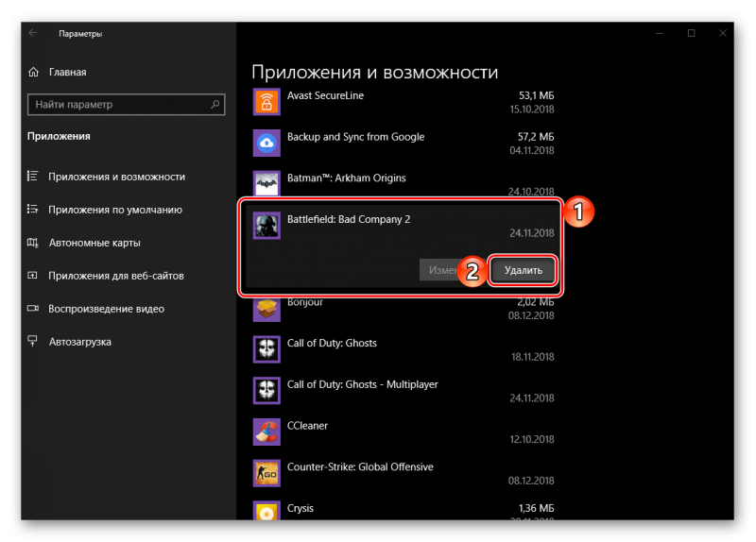The image size is (756, 542).
Task: Open Воспроизведение видео settings
Action: pos(106,309)
